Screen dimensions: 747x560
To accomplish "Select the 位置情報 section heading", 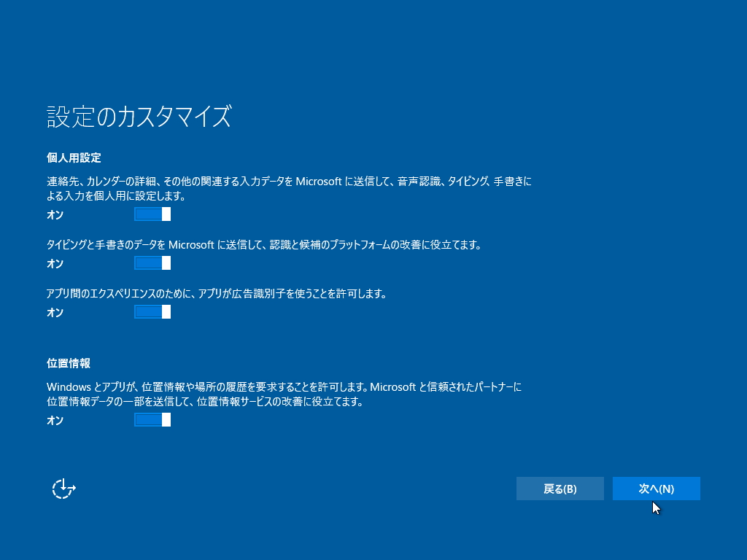I will click(69, 363).
